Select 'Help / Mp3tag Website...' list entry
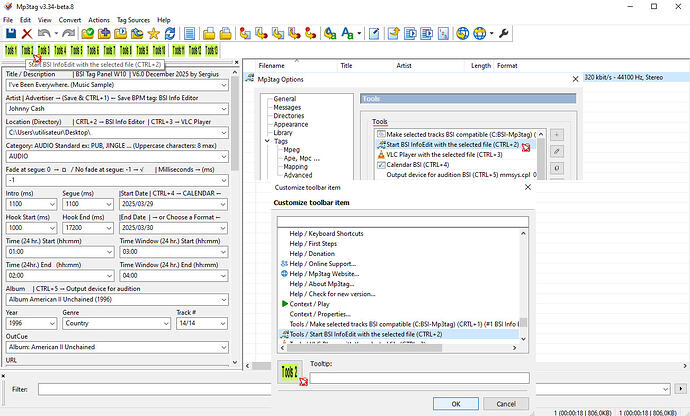690x416 pixels. (324, 274)
